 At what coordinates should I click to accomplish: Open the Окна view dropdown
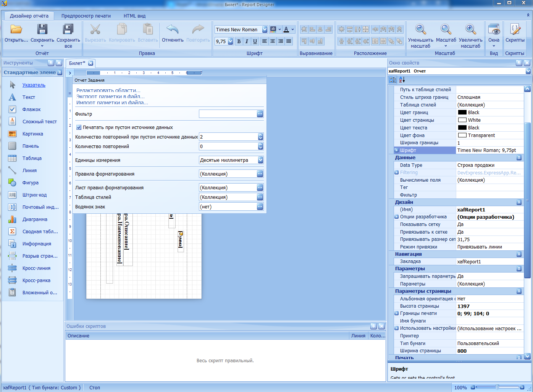tap(494, 46)
